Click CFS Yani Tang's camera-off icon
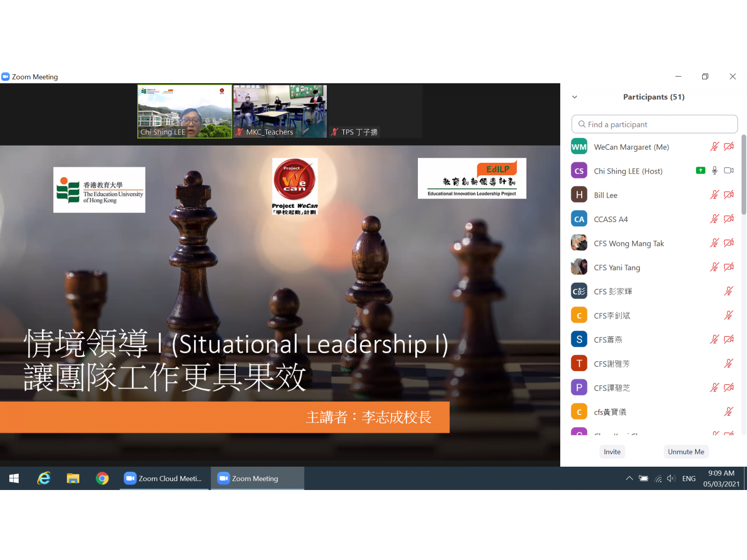Screen dimensions: 747x560 728,267
